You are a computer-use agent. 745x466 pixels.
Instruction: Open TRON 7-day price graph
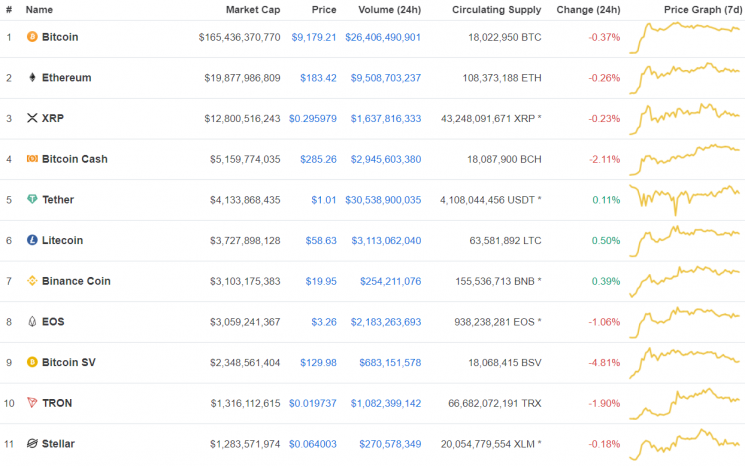click(685, 404)
